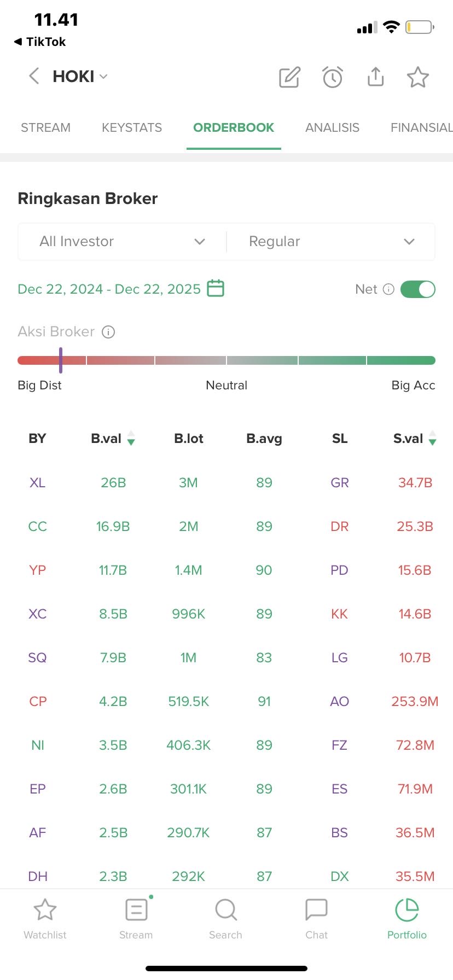Screen dimensions: 453x980
Task: Tap the share icon in header
Action: click(375, 77)
